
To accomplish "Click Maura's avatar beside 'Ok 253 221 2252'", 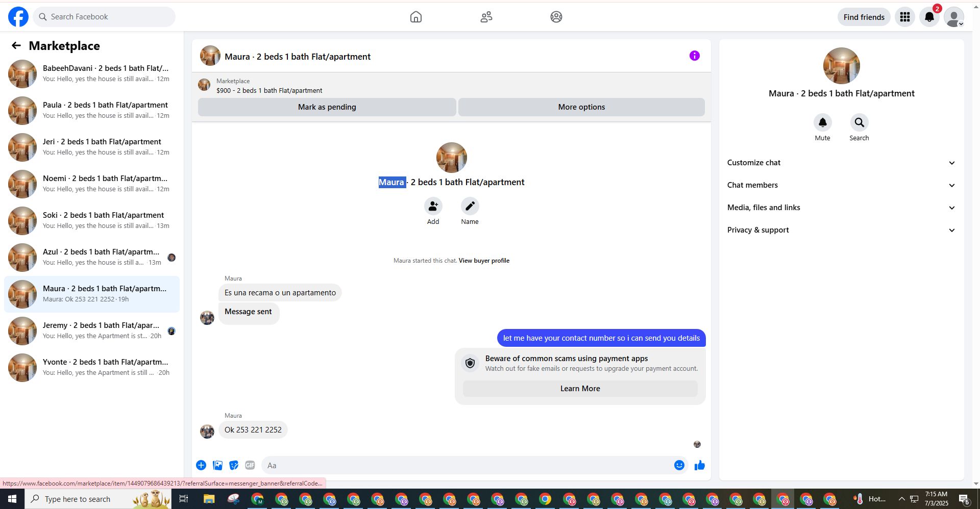I will (x=207, y=431).
